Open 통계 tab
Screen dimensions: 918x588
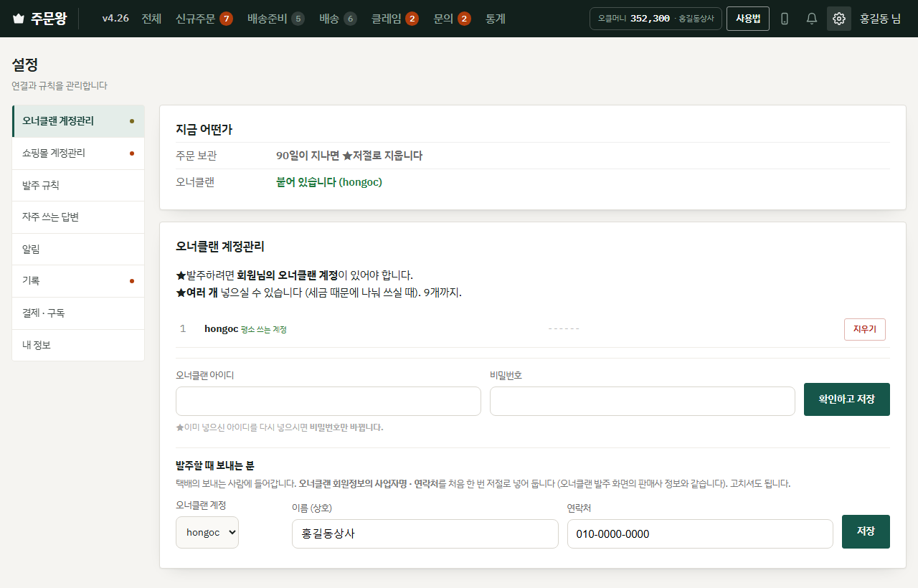coord(496,19)
